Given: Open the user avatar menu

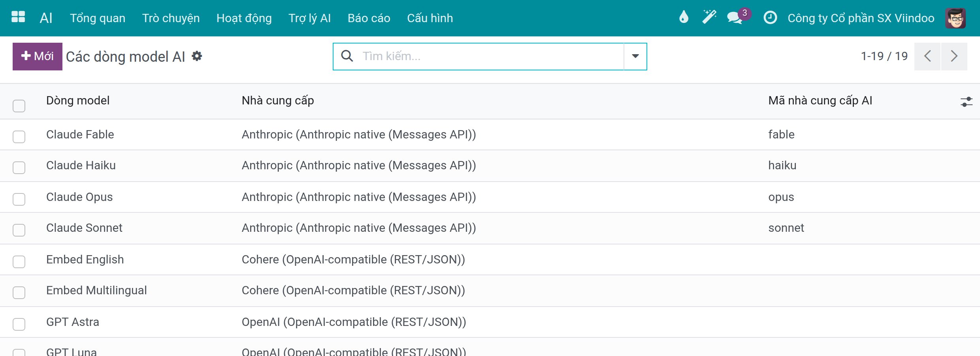Looking at the screenshot, I should [955, 18].
